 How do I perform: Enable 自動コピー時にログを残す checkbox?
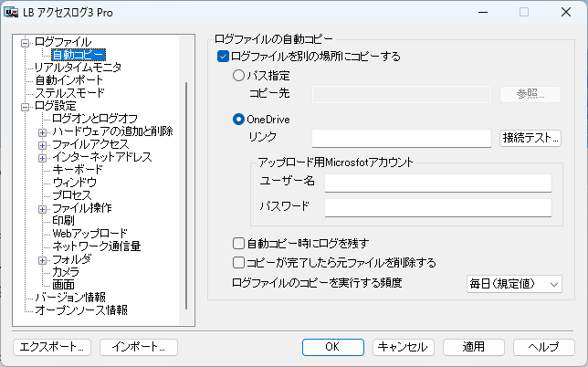238,243
